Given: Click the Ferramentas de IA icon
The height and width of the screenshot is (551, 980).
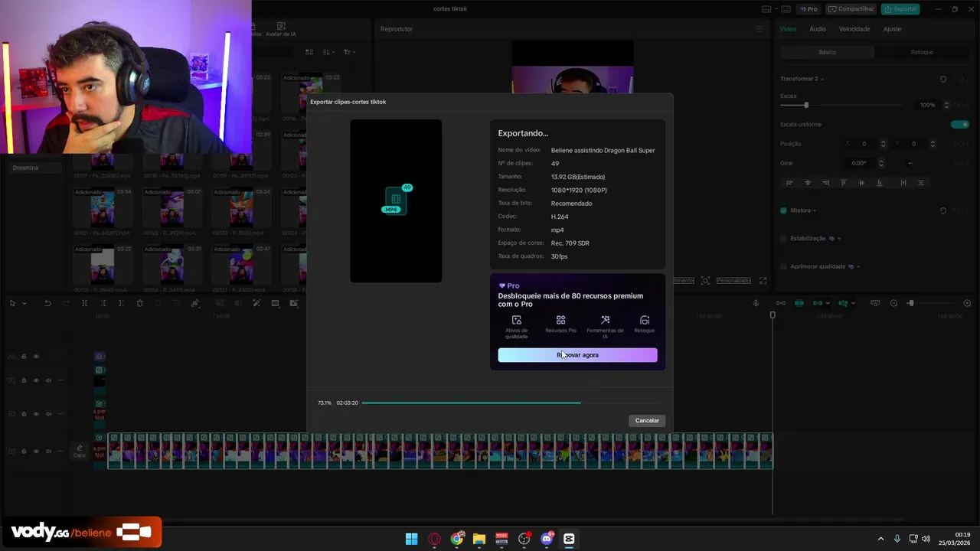Looking at the screenshot, I should click(x=605, y=320).
